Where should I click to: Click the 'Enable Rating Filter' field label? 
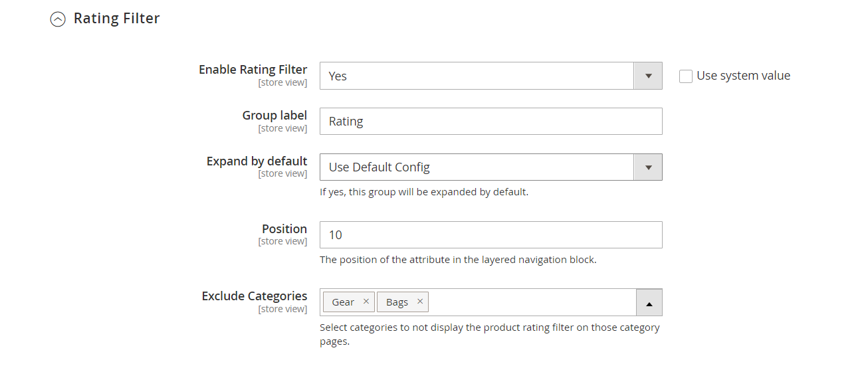point(253,70)
